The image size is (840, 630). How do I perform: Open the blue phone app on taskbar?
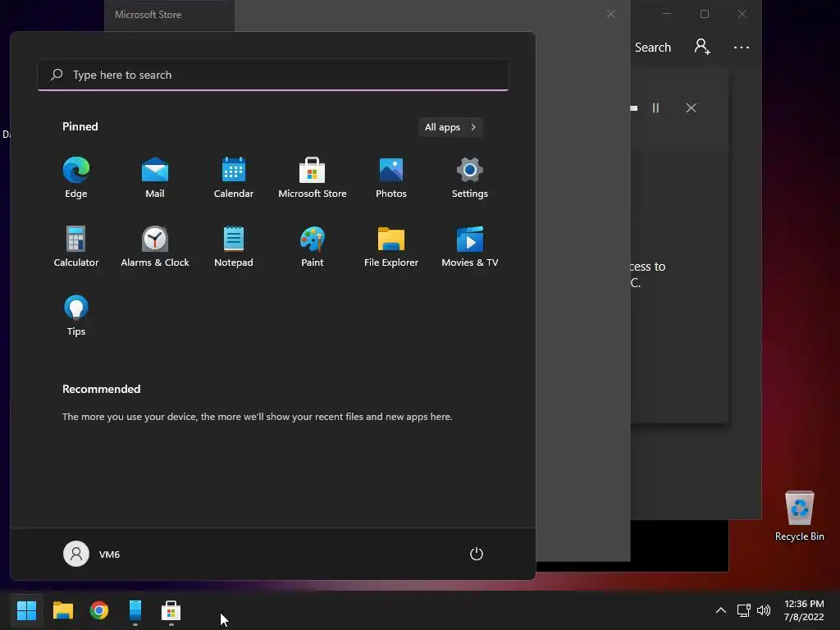(135, 610)
